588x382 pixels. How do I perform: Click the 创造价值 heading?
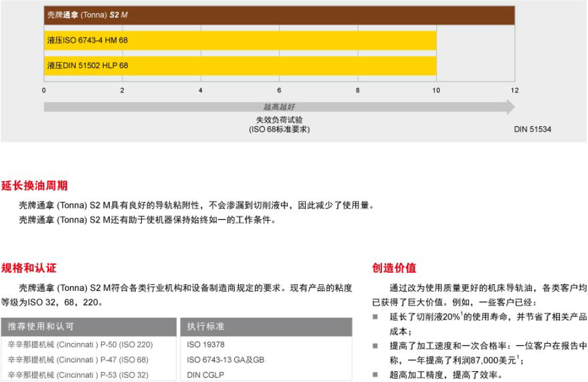(394, 268)
